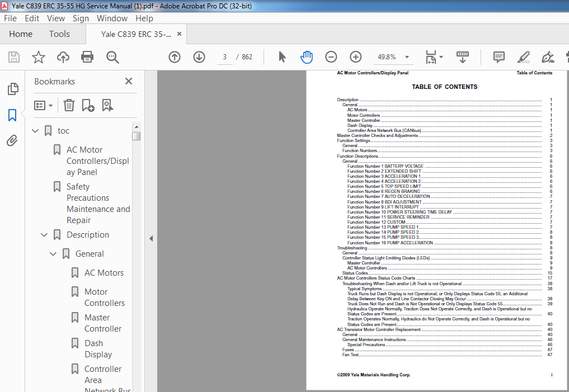Open the Attachments paperclip panel
This screenshot has height=392, width=569.
click(x=12, y=141)
